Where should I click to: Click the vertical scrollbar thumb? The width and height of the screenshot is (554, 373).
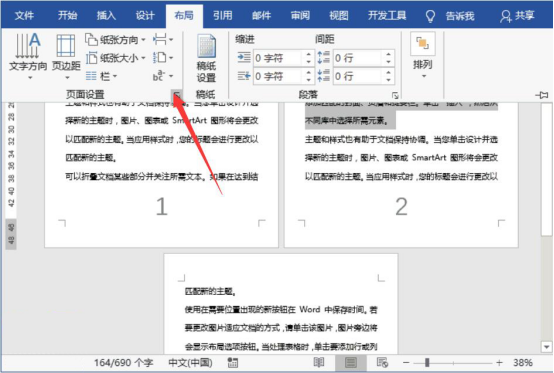tap(547, 169)
